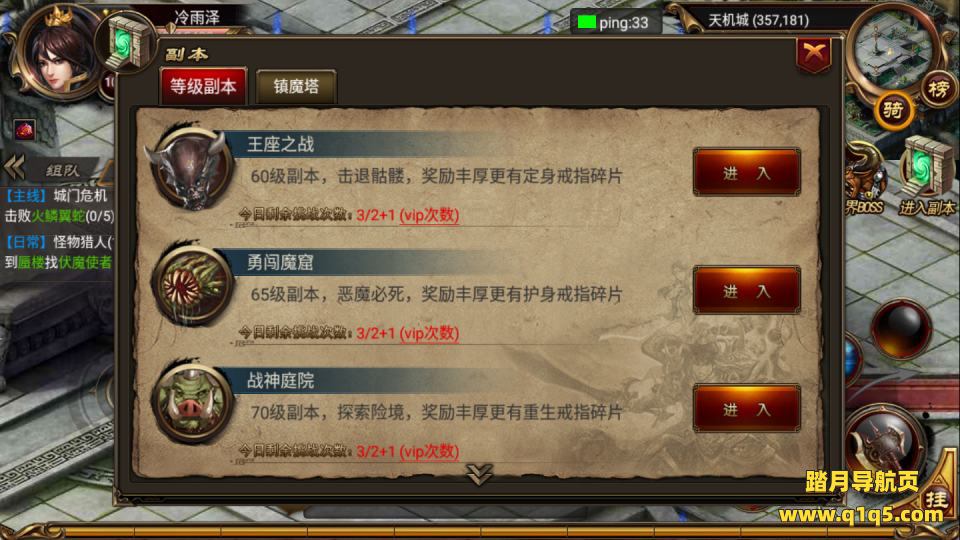Enter the 战神庭院 dungeon
Screen dimensions: 960x540
[x=746, y=408]
